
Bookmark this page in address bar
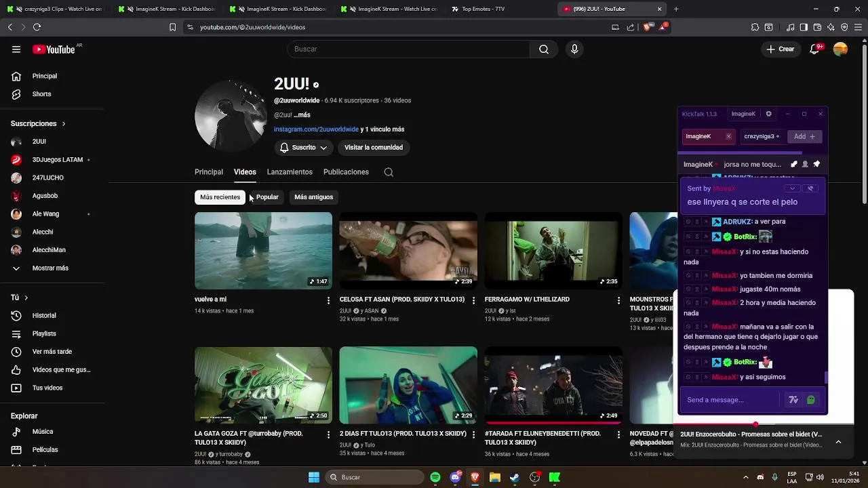pos(172,27)
